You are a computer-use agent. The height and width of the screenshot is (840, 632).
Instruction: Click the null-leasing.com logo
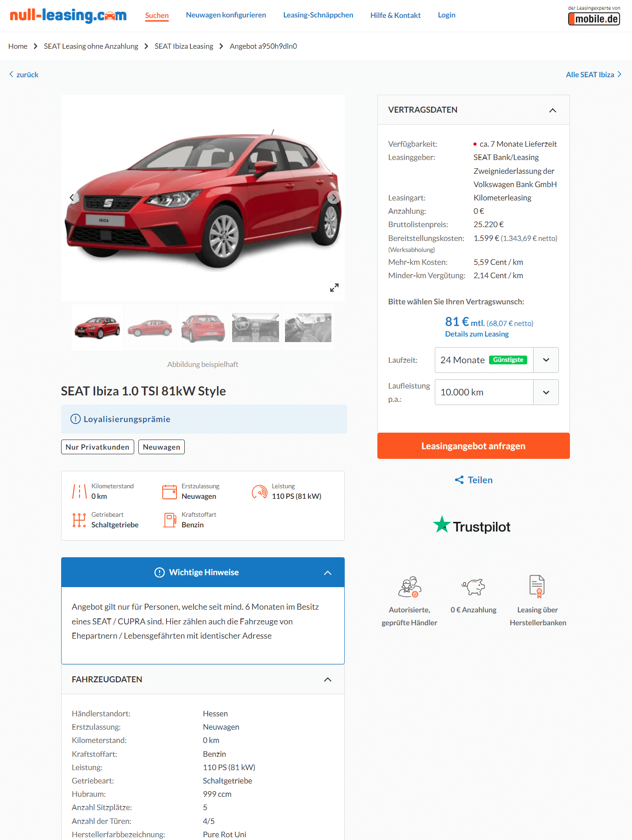pyautogui.click(x=68, y=15)
